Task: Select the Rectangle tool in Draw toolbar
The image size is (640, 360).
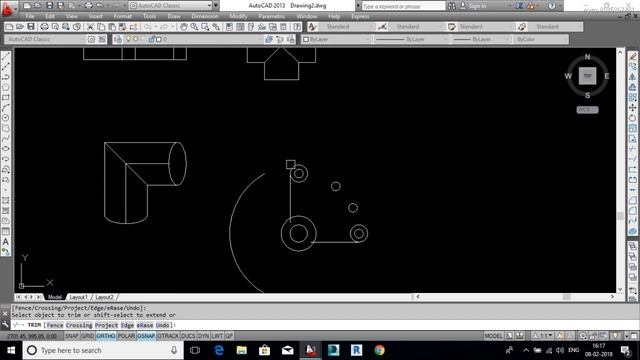Action: click(6, 98)
